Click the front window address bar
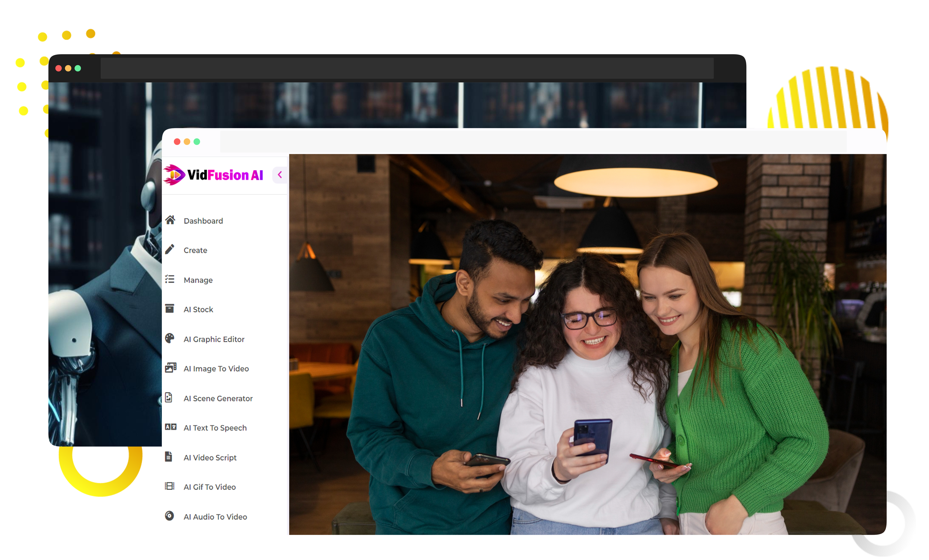 533,142
